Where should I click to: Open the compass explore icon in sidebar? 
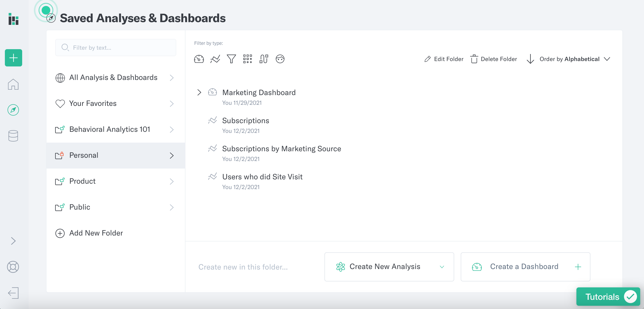pos(13,110)
